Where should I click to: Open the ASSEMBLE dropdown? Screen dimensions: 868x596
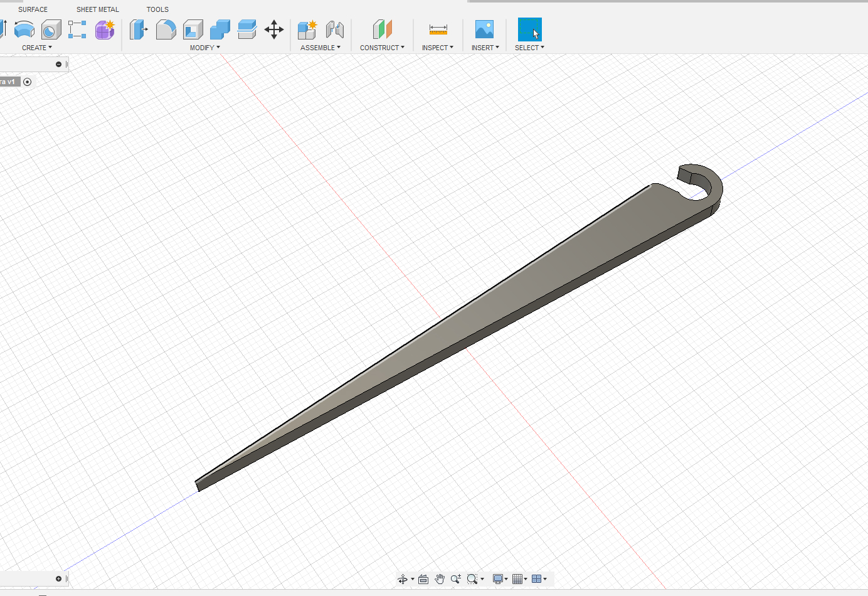[320, 48]
